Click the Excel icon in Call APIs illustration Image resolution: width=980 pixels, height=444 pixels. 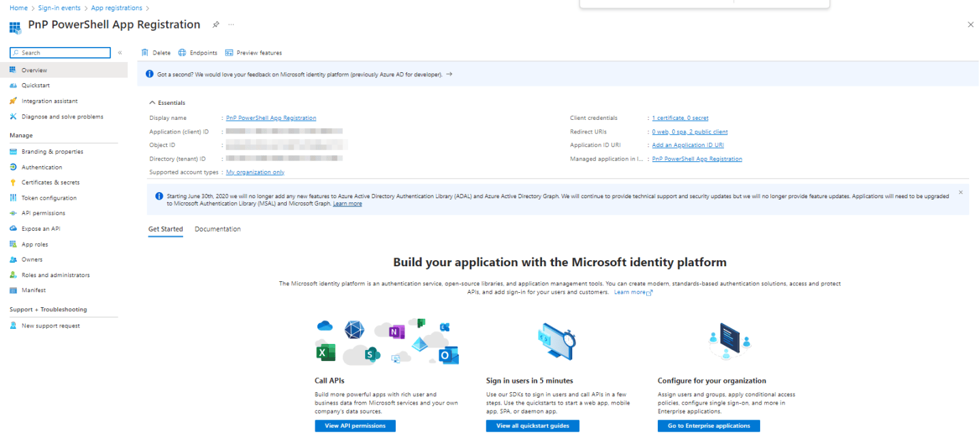pyautogui.click(x=326, y=352)
